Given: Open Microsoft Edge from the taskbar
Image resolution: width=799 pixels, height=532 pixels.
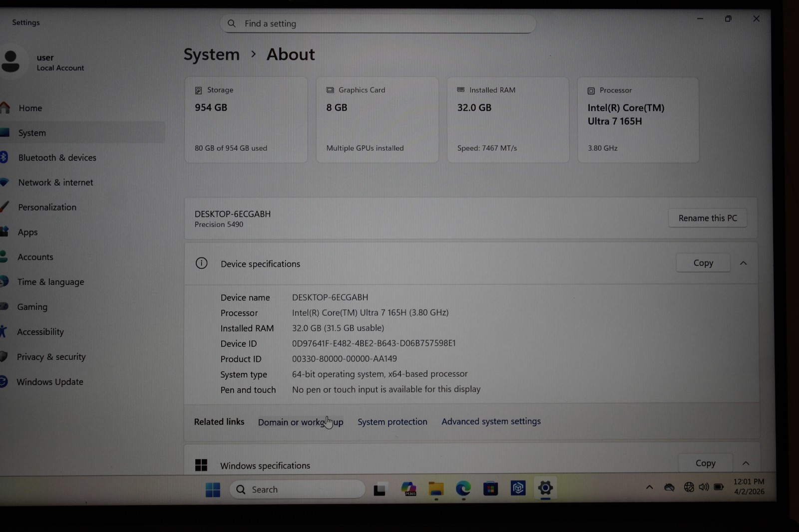Looking at the screenshot, I should point(463,489).
